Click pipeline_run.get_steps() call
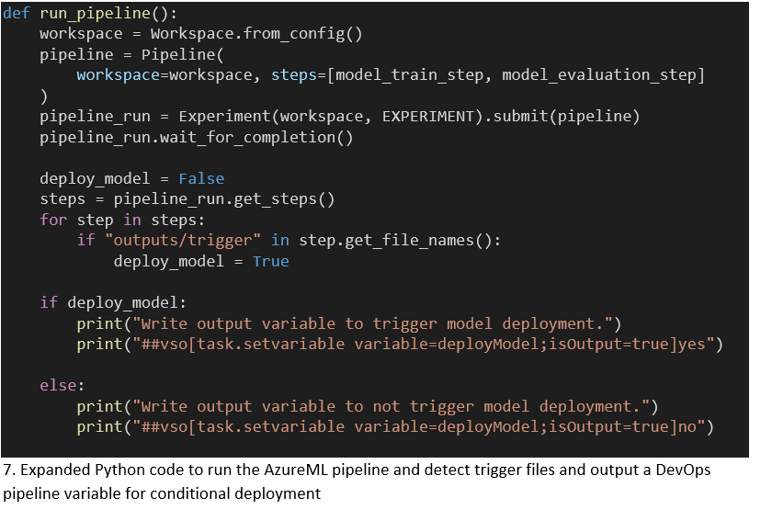The height and width of the screenshot is (532, 772). 224,198
